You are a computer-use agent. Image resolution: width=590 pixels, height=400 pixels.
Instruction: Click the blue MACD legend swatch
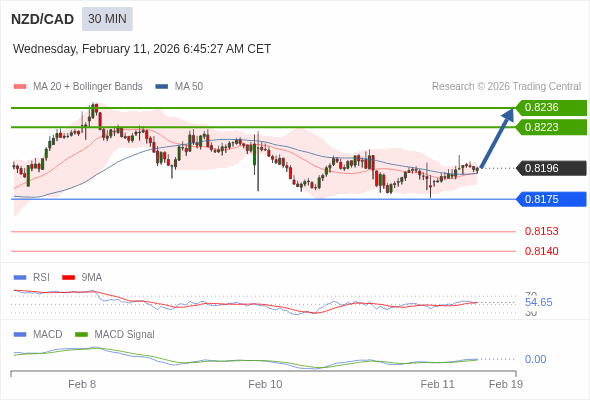pyautogui.click(x=20, y=335)
